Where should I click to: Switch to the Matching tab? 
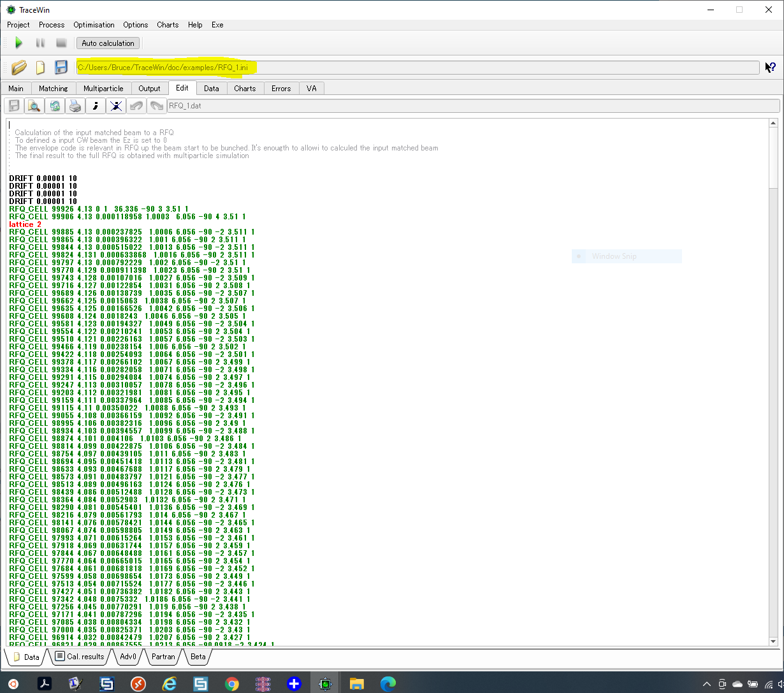pyautogui.click(x=54, y=89)
